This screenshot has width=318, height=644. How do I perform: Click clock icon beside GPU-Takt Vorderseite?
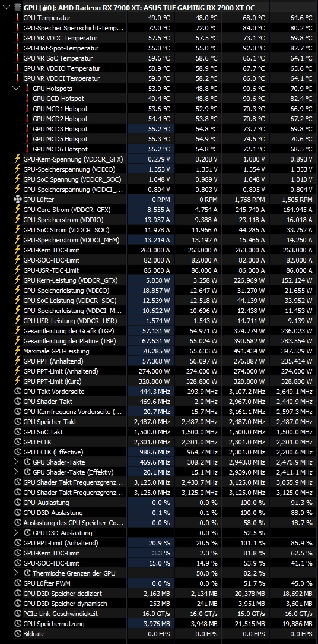click(18, 392)
